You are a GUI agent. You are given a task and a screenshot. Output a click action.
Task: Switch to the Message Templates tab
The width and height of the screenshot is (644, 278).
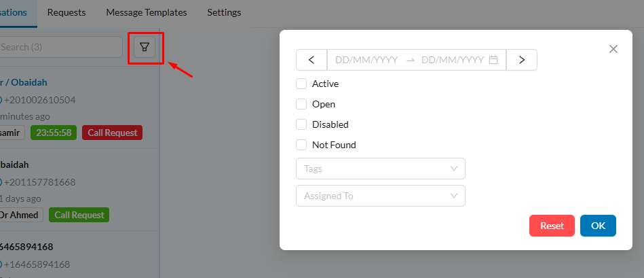tap(147, 13)
